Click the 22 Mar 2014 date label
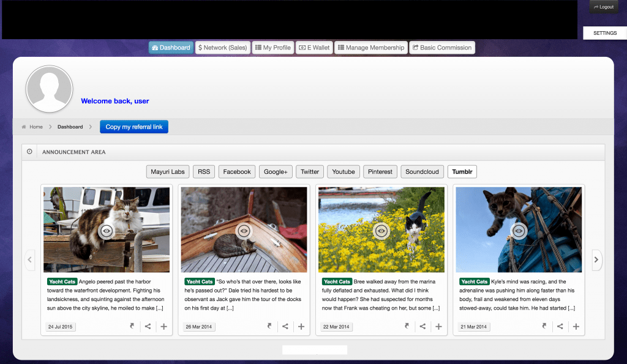Viewport: 627px width, 364px height. pos(336,327)
